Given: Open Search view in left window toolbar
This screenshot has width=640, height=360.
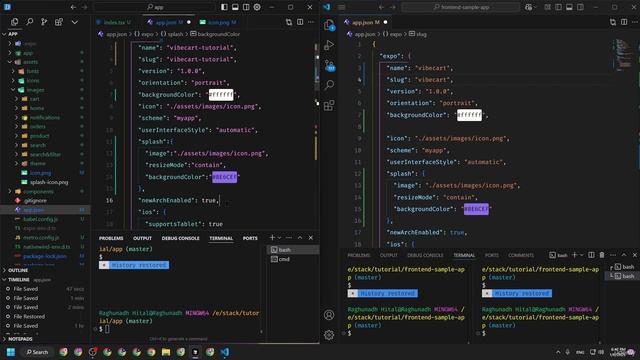Looking at the screenshot, I should point(29,22).
